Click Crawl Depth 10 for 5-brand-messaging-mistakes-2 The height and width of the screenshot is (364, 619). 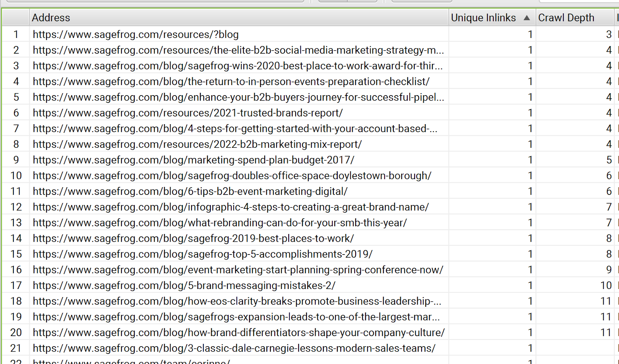[x=606, y=285]
